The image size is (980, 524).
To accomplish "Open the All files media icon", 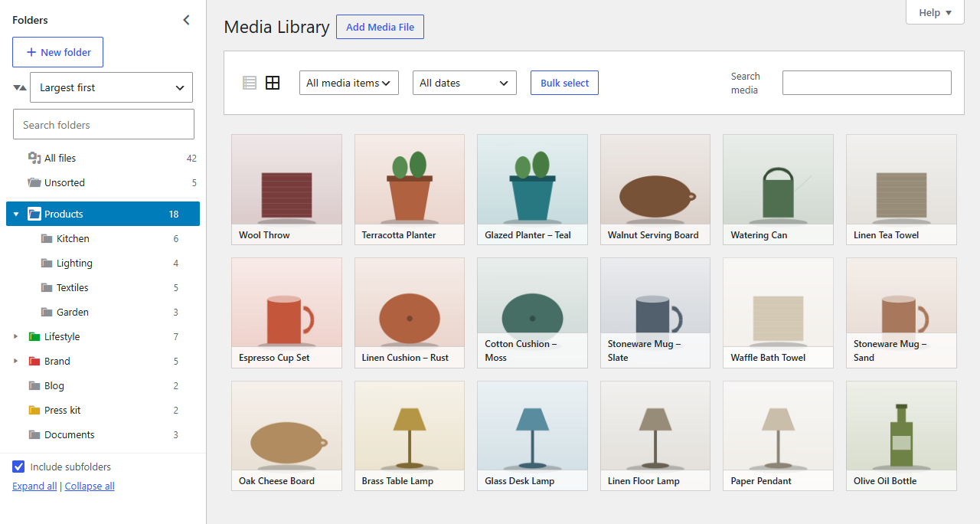I will [34, 158].
